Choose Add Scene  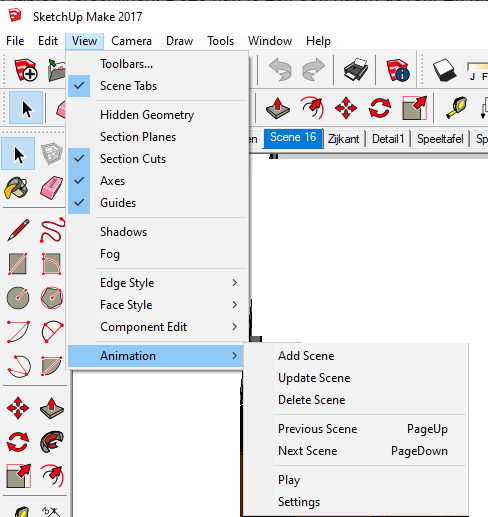(356, 356)
